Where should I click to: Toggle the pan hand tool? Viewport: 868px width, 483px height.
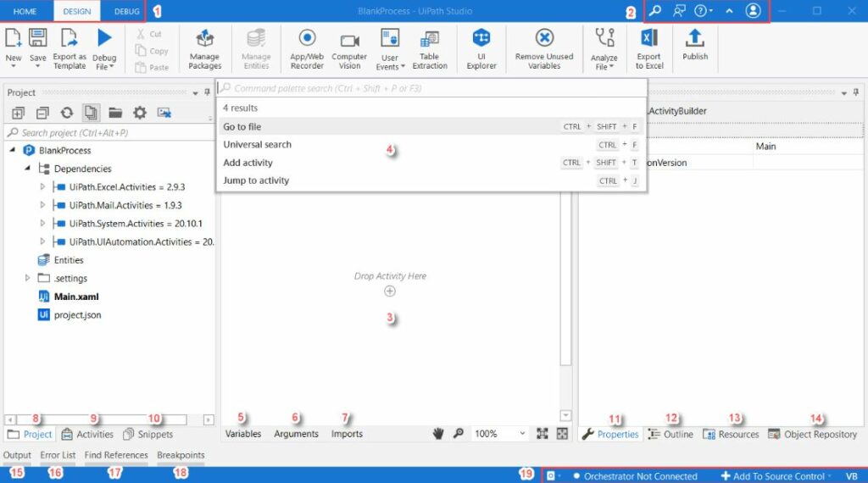(438, 434)
